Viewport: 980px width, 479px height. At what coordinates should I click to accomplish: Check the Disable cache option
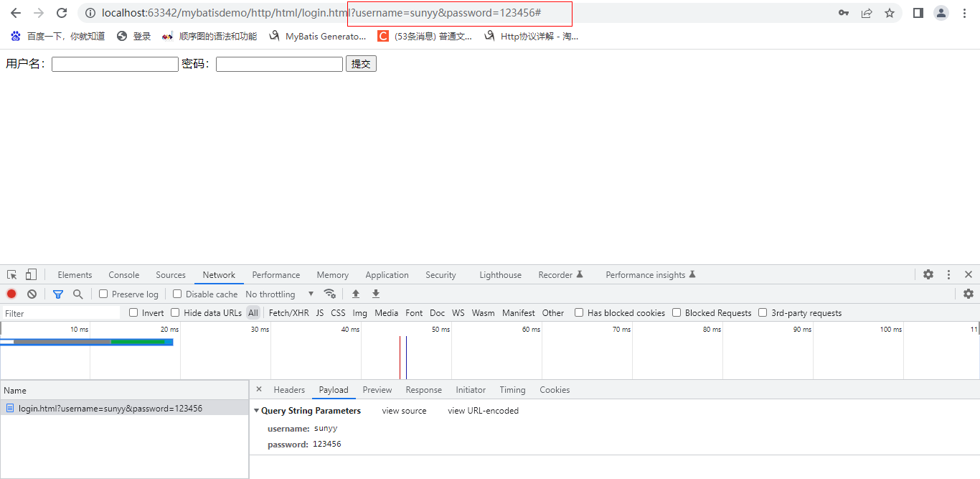(177, 294)
